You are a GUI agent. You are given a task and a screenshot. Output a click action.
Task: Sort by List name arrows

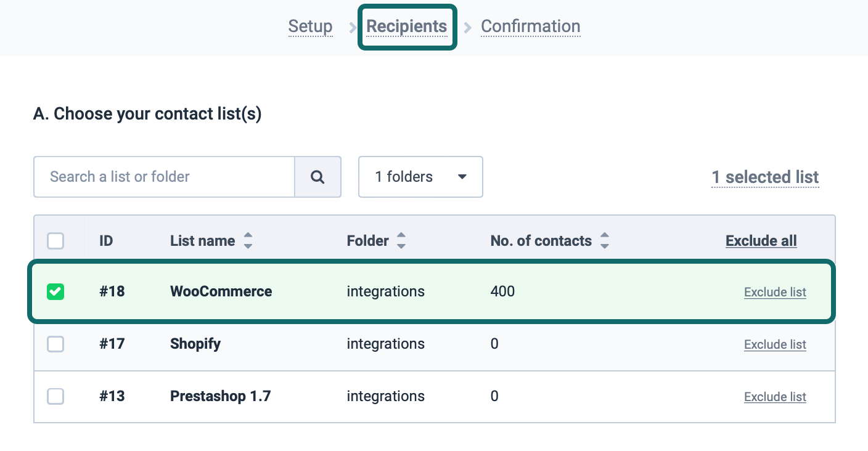pyautogui.click(x=248, y=240)
